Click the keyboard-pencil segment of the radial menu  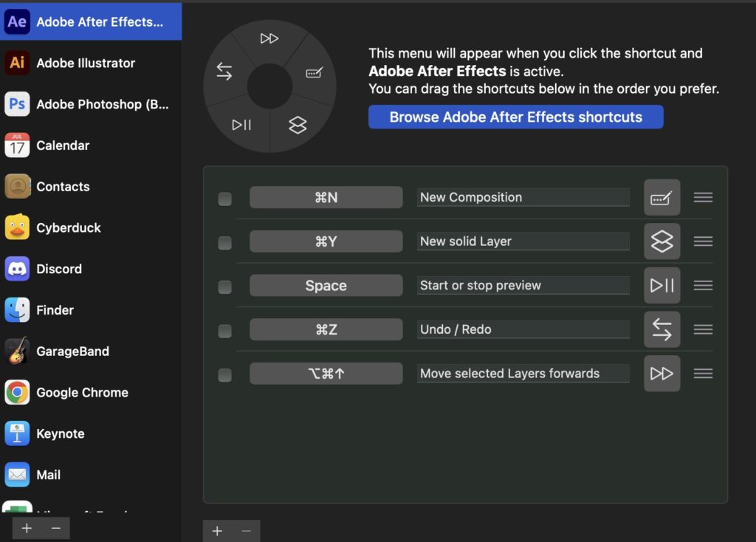tap(315, 72)
